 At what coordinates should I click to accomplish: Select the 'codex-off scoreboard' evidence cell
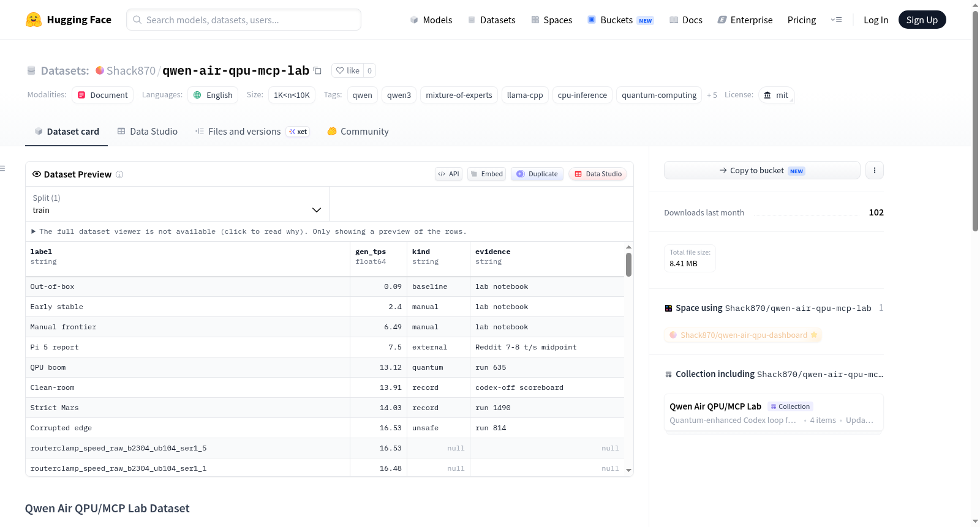click(x=547, y=387)
